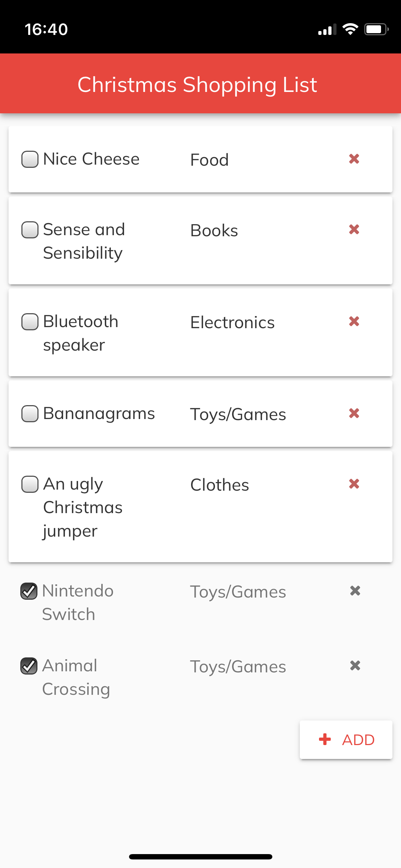
Task: Tap the Christmas Shopping List header
Action: [x=197, y=85]
